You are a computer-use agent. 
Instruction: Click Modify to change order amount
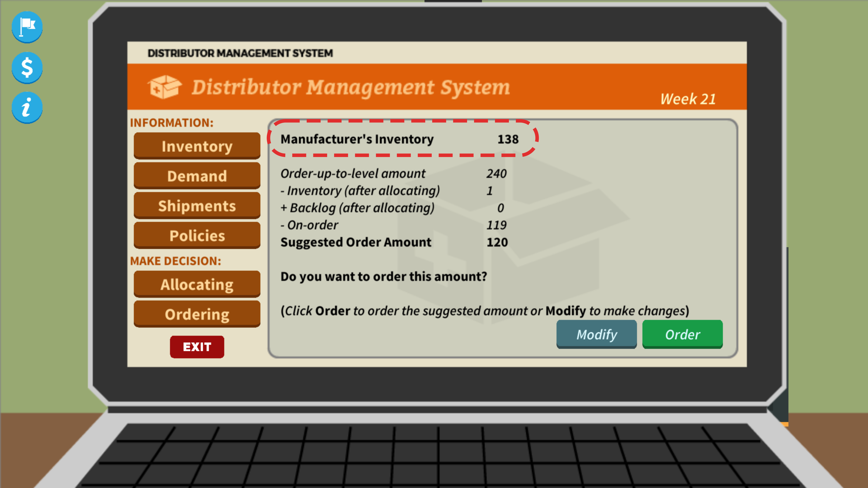pos(597,334)
